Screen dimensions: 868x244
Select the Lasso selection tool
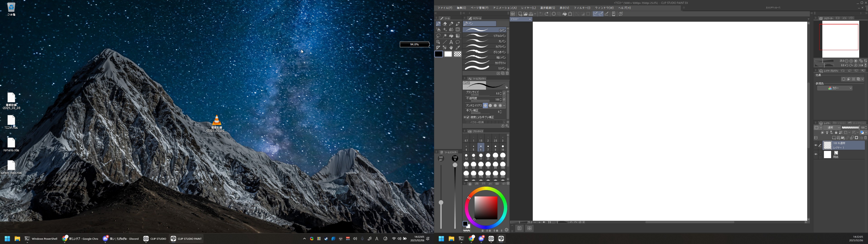(438, 36)
